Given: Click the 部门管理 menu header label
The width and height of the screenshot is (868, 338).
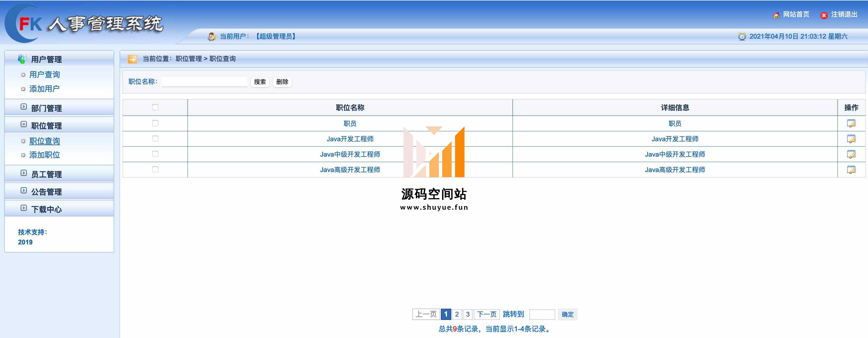Looking at the screenshot, I should click(x=47, y=108).
